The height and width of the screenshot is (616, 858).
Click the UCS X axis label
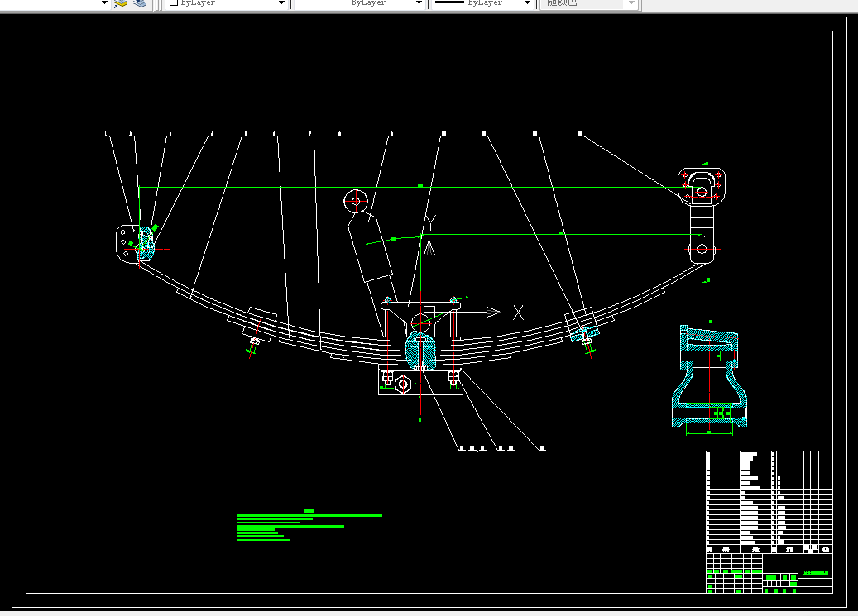(x=518, y=313)
